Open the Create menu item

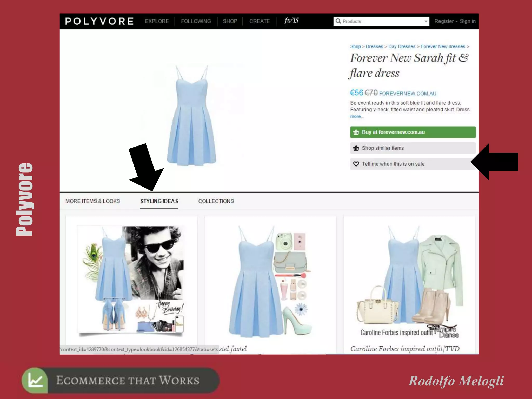pyautogui.click(x=260, y=21)
